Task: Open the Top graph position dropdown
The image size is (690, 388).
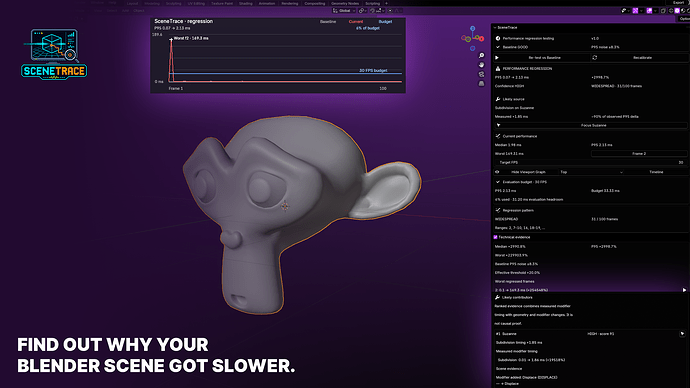Action: click(591, 172)
